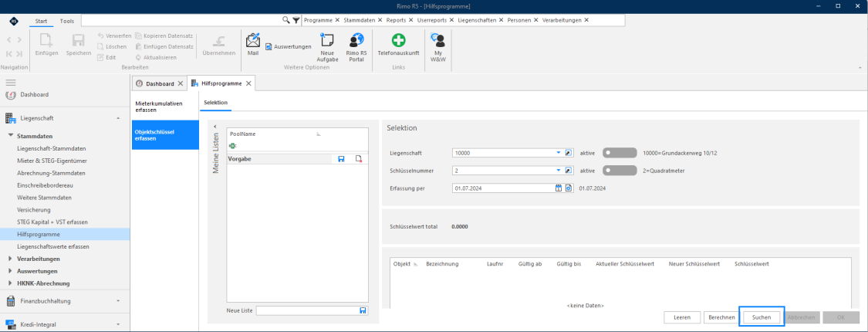Delete the Vorgabe list icon
This screenshot has height=332, width=868.
click(x=359, y=159)
